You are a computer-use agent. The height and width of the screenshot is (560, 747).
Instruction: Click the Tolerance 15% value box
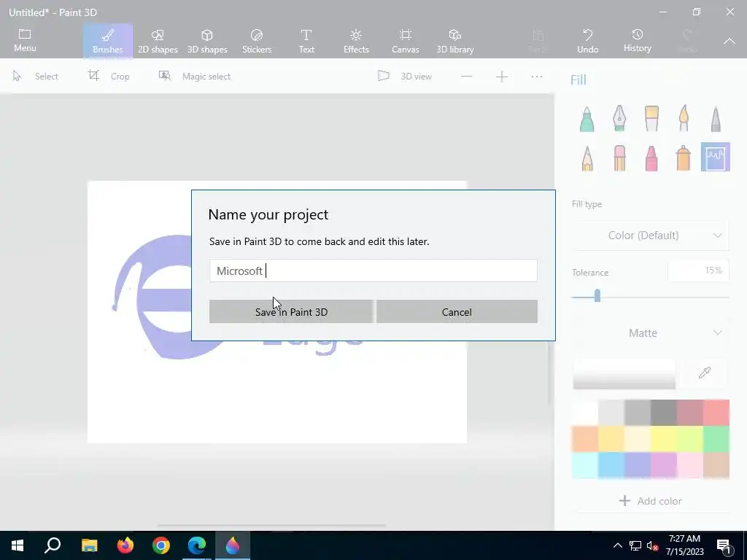(x=698, y=271)
